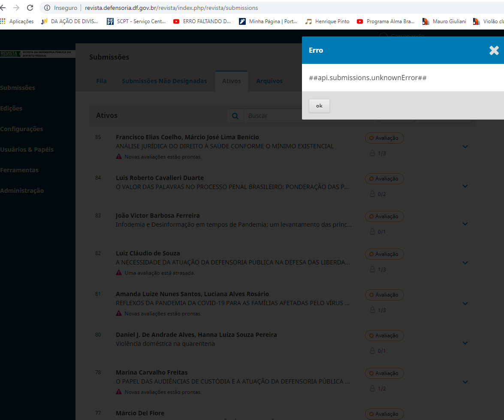The height and width of the screenshot is (420, 504).
Task: Open the Programa Alma Bra... YouTube bookmark
Action: coord(386,21)
